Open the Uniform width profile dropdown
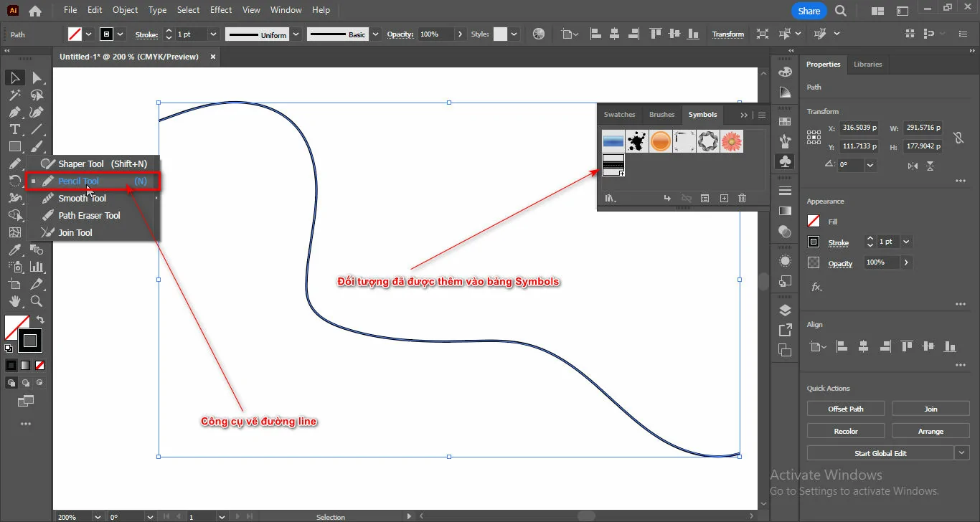The height and width of the screenshot is (522, 980). 295,34
